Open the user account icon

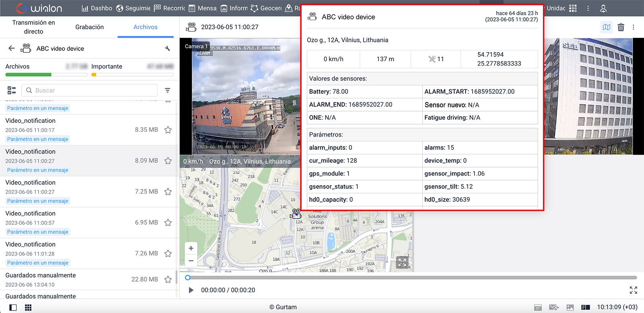click(603, 8)
